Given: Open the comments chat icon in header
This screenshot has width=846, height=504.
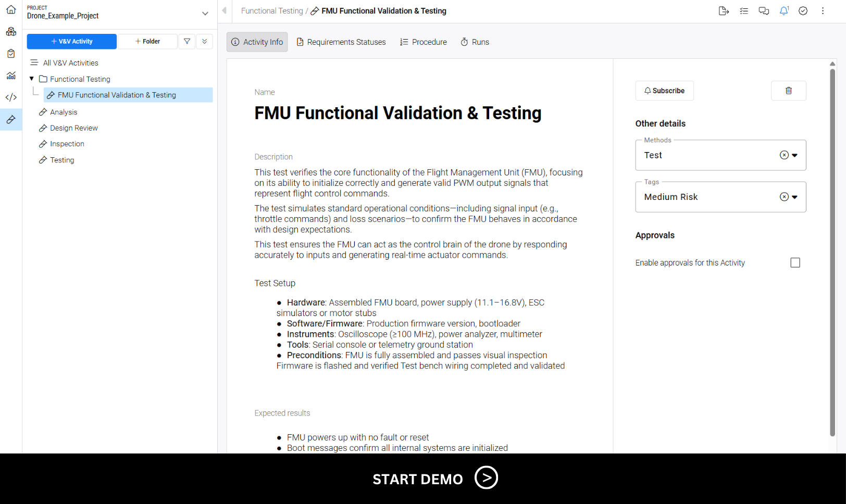Looking at the screenshot, I should (764, 11).
